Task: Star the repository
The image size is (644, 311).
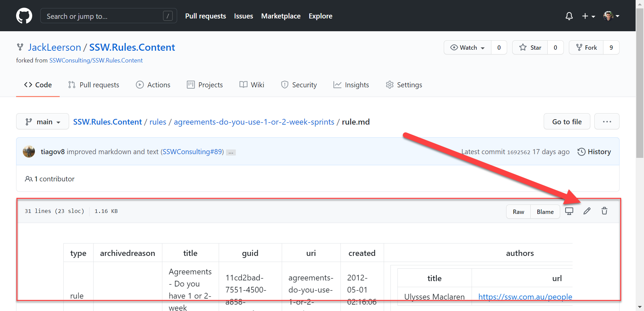Action: click(x=530, y=47)
